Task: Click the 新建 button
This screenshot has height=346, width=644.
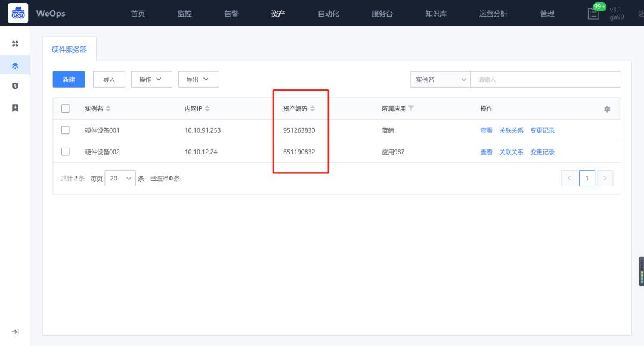Action: pyautogui.click(x=69, y=79)
